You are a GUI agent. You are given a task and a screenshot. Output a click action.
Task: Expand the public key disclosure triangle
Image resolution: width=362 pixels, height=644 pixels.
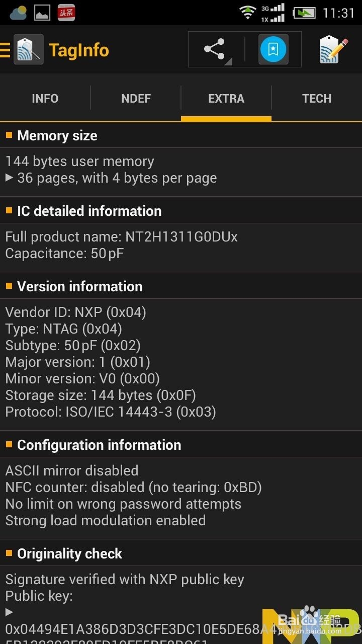(9, 612)
